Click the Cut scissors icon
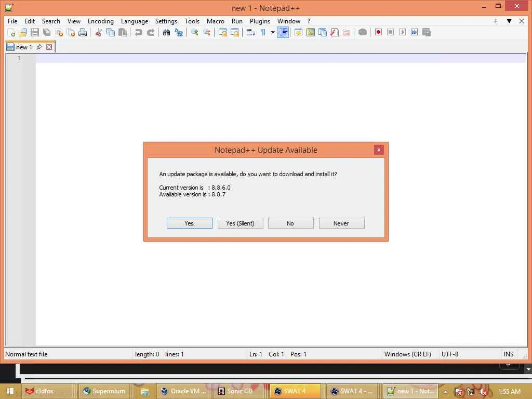This screenshot has height=399, width=532. pyautogui.click(x=98, y=33)
